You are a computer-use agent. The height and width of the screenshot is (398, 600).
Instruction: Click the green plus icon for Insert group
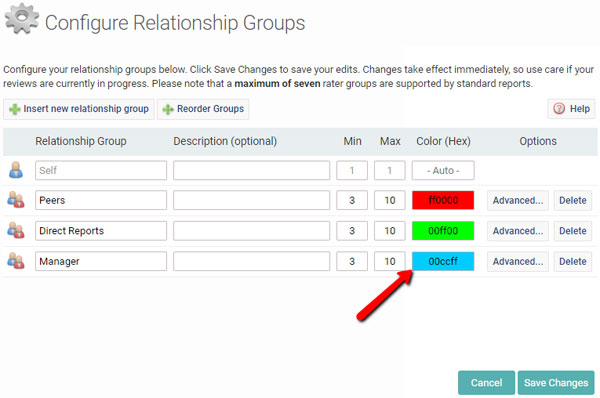click(x=15, y=109)
